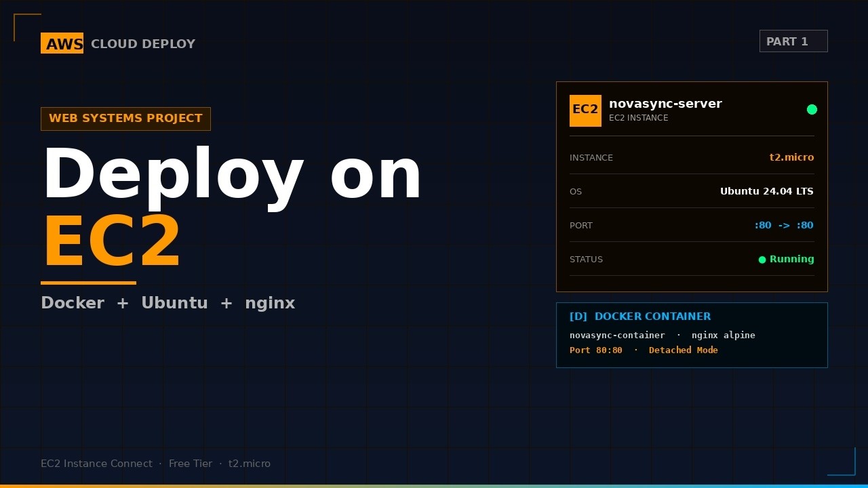Viewport: 868px width, 488px height.
Task: Click the green status dot beside novasync-server
Action: click(812, 110)
